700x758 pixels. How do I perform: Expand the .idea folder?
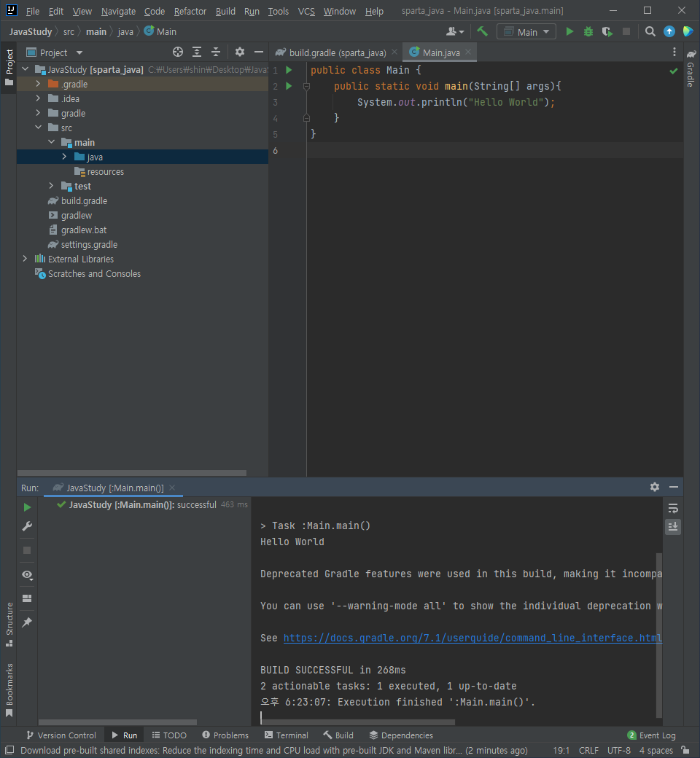click(x=38, y=98)
